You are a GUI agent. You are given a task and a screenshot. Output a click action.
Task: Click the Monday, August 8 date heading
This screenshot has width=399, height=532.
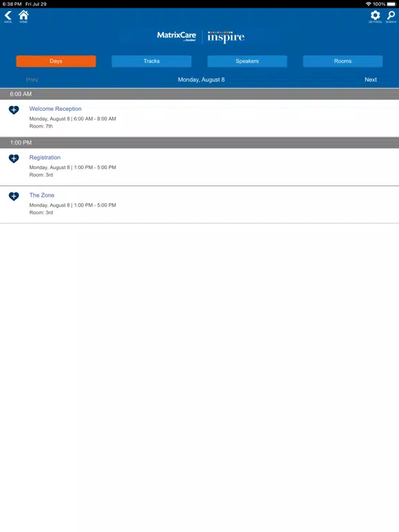201,80
